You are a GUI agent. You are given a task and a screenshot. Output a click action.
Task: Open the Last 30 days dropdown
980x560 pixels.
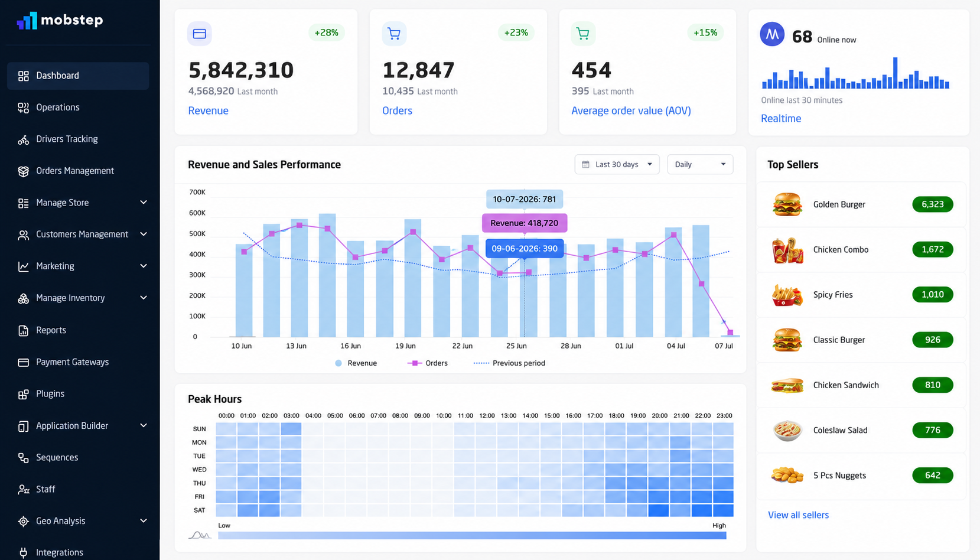(617, 164)
